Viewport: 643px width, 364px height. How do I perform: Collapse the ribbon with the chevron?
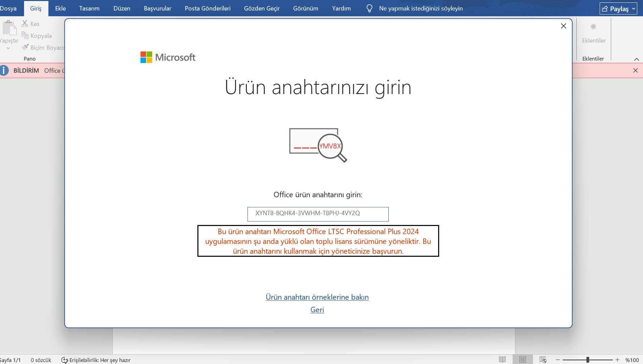pyautogui.click(x=637, y=59)
